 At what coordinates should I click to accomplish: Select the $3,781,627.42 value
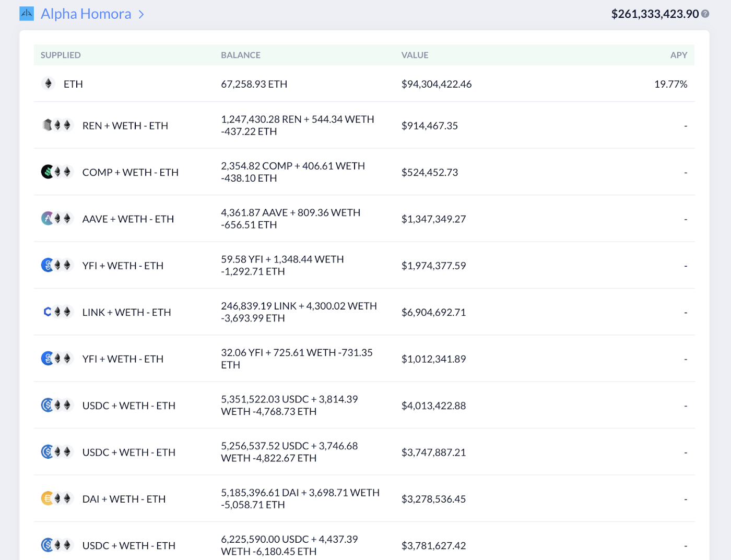pos(434,545)
